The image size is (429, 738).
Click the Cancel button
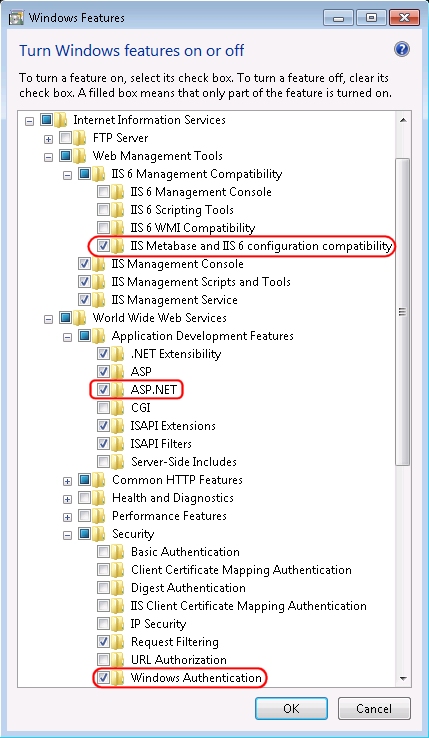point(374,708)
